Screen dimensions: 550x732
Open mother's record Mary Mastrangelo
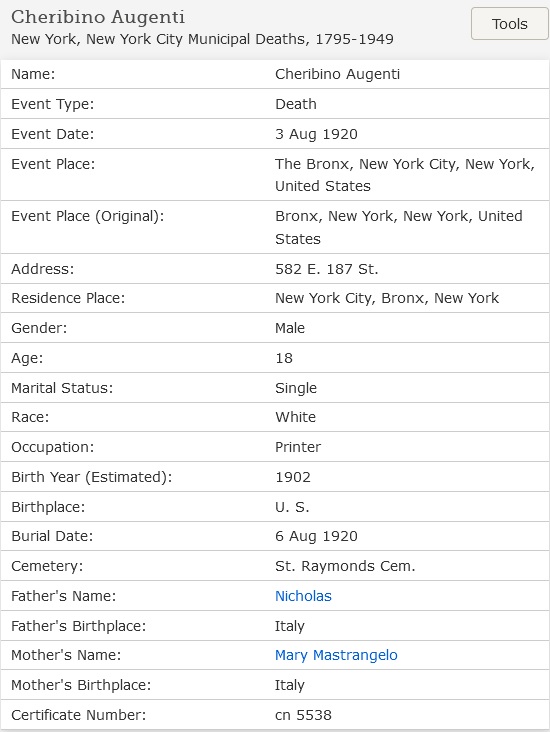coord(336,655)
